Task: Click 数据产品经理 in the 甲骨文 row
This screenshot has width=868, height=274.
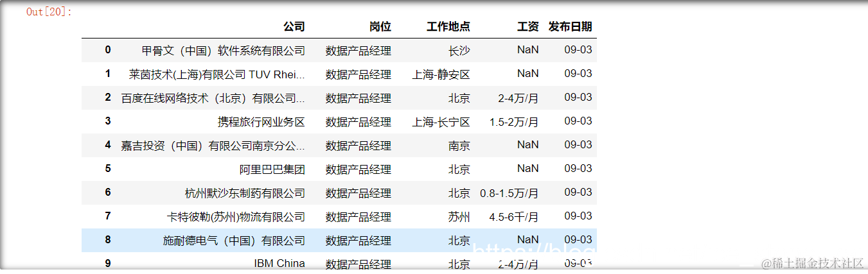Action: 359,51
